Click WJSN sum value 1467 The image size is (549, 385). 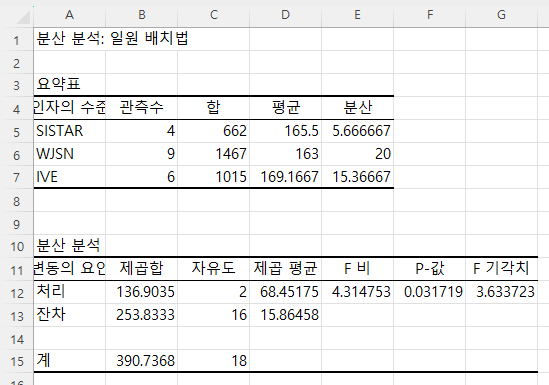[214, 154]
